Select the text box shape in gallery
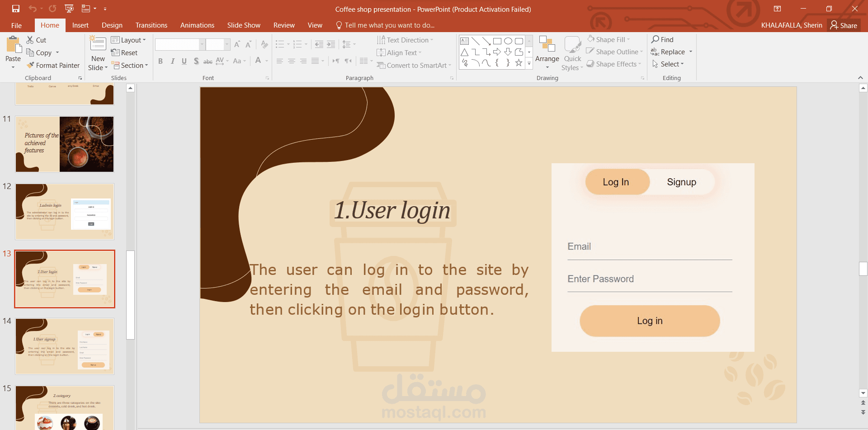The width and height of the screenshot is (868, 430). [464, 41]
